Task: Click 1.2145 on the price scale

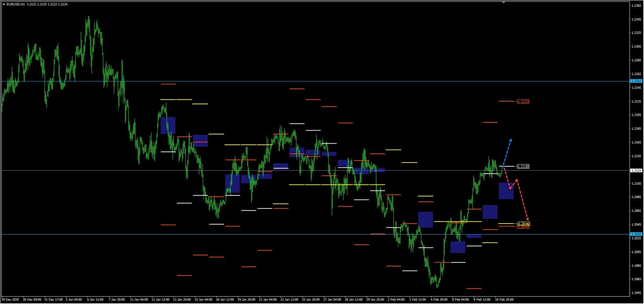Action: tap(636, 156)
